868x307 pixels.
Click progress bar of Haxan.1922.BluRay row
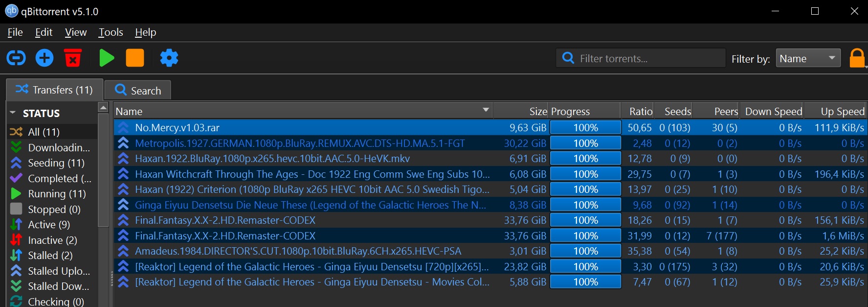click(585, 159)
